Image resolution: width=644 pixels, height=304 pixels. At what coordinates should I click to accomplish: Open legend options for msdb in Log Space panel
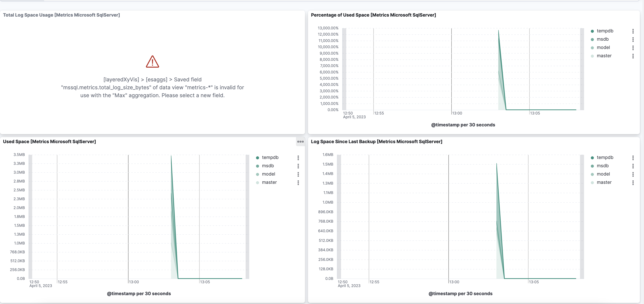pyautogui.click(x=633, y=166)
